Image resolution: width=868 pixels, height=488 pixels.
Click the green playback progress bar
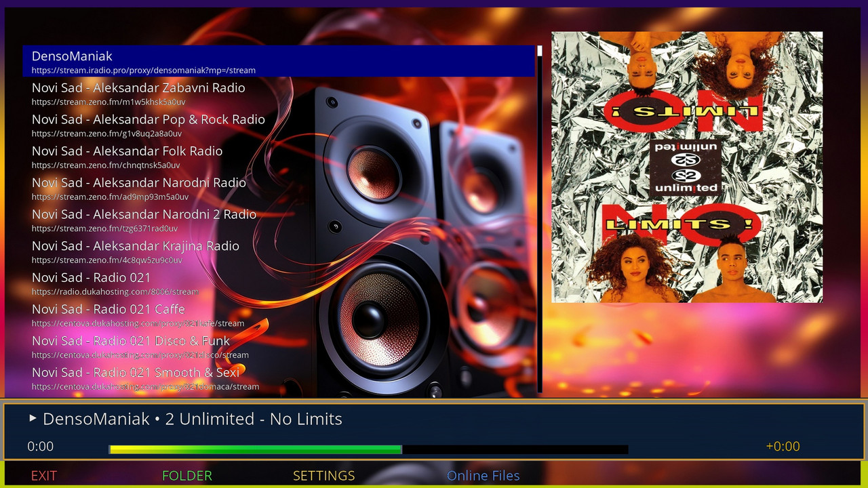(x=256, y=449)
